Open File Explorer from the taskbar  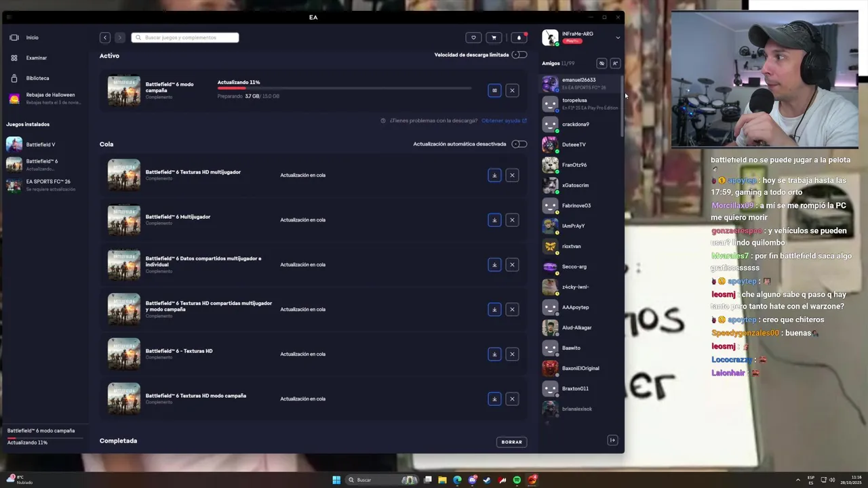[442, 480]
